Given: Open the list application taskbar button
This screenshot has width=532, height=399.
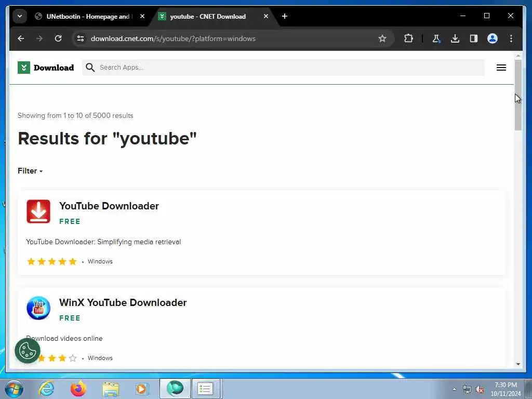Looking at the screenshot, I should (x=206, y=389).
